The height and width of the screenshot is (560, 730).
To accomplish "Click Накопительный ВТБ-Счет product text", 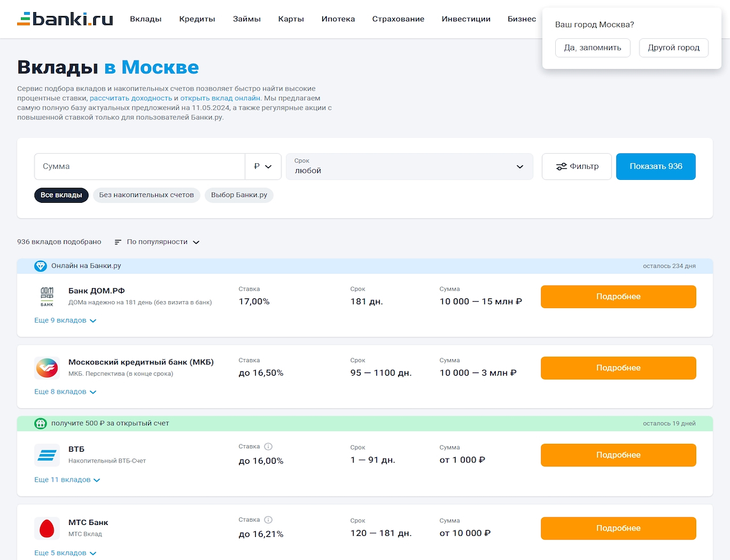I will [x=107, y=461].
